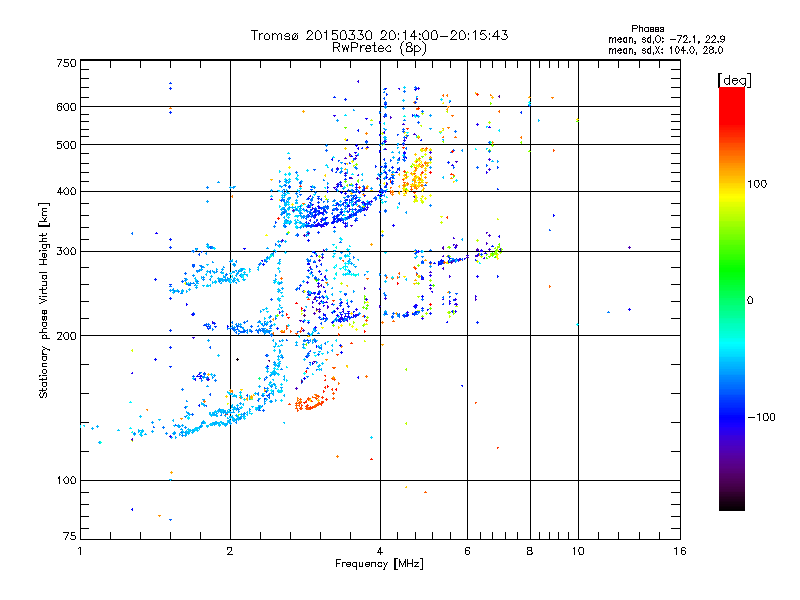
Task: Click the subtitle 'RwPretec (8p)'
Action: pyautogui.click(x=379, y=48)
